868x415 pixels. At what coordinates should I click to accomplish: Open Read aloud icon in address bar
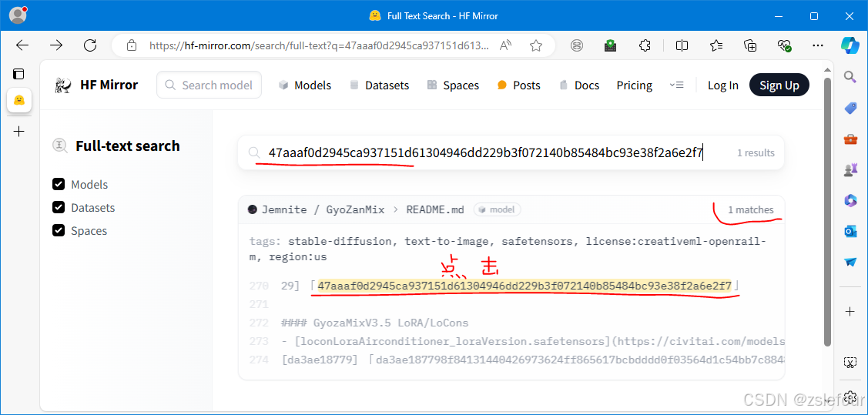(x=505, y=45)
